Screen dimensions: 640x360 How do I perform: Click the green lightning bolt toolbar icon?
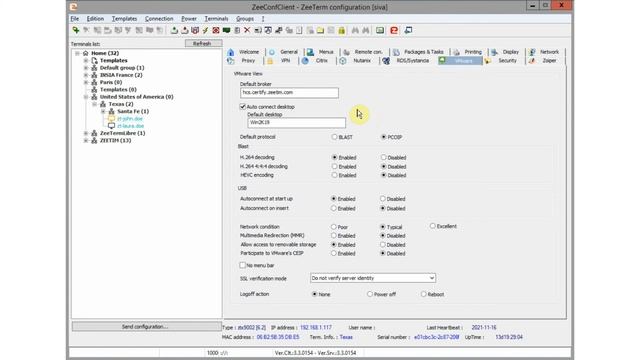pos(205,30)
